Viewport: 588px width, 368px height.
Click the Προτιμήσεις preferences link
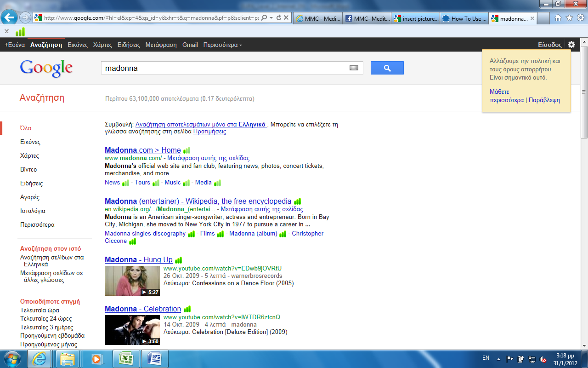[209, 132]
